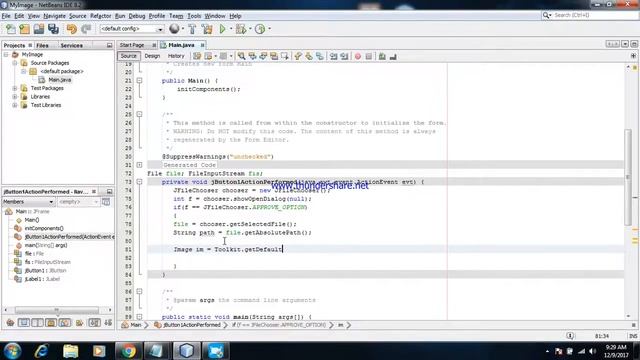Click the Debug Project icon

pyautogui.click(x=241, y=29)
